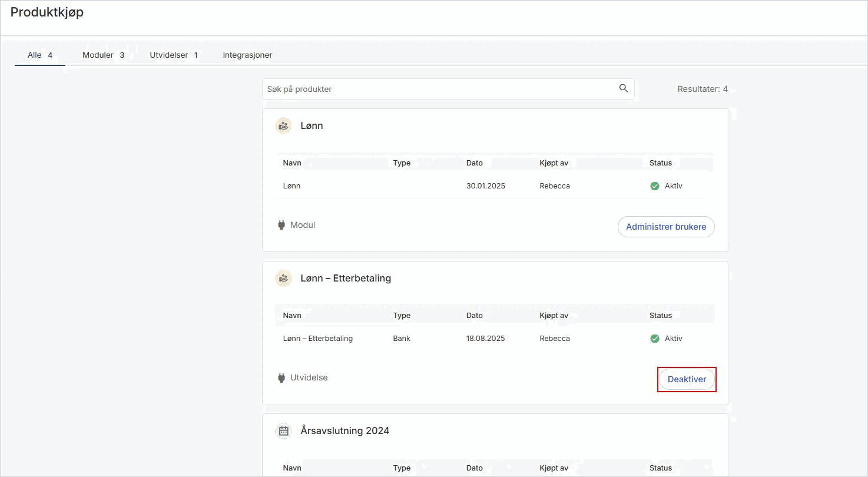Select the Utvidelser tab

coord(174,55)
